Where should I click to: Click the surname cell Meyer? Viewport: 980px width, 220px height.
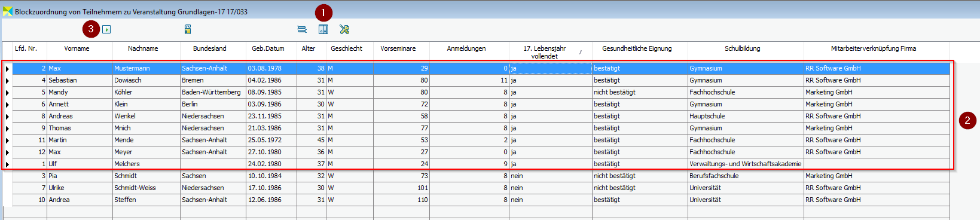click(x=146, y=152)
